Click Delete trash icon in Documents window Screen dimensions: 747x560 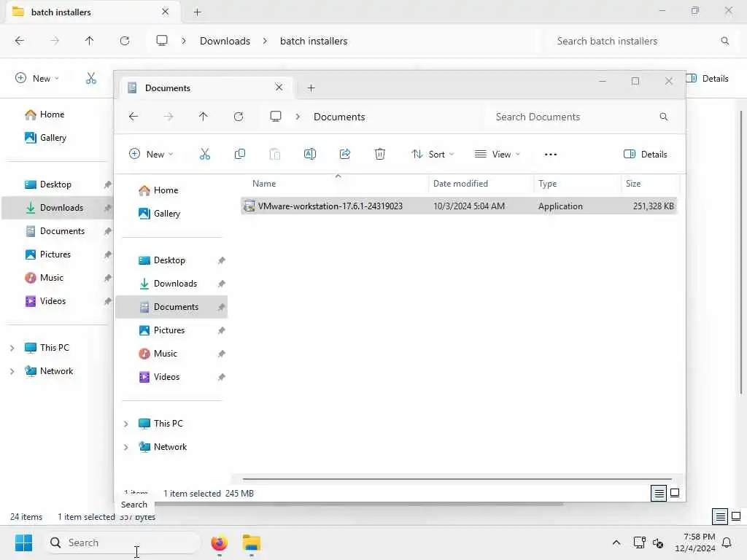[x=379, y=154]
